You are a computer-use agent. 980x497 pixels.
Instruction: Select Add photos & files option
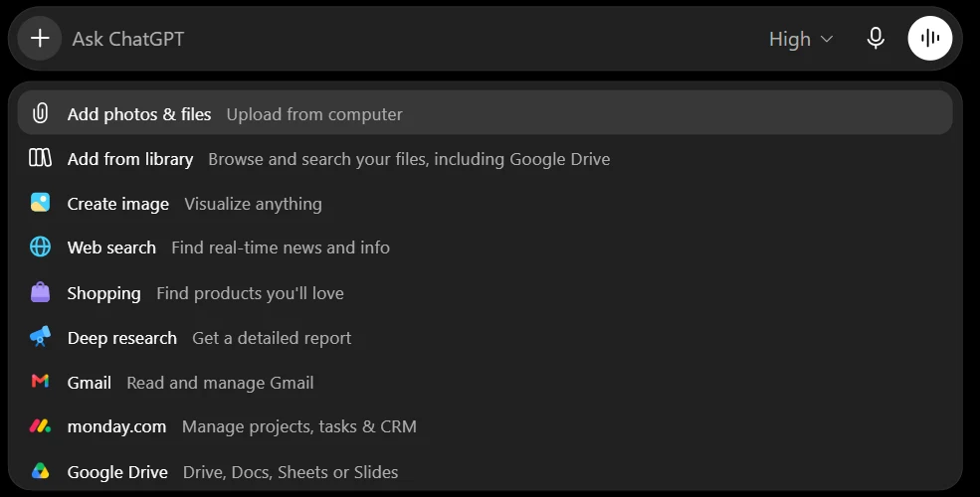click(485, 112)
